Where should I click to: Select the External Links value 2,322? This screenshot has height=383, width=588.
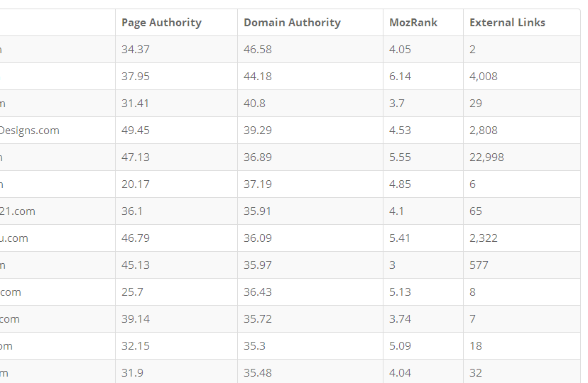point(484,238)
